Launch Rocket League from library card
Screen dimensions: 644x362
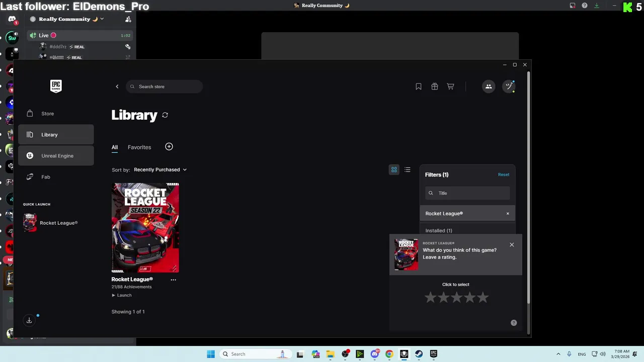122,295
